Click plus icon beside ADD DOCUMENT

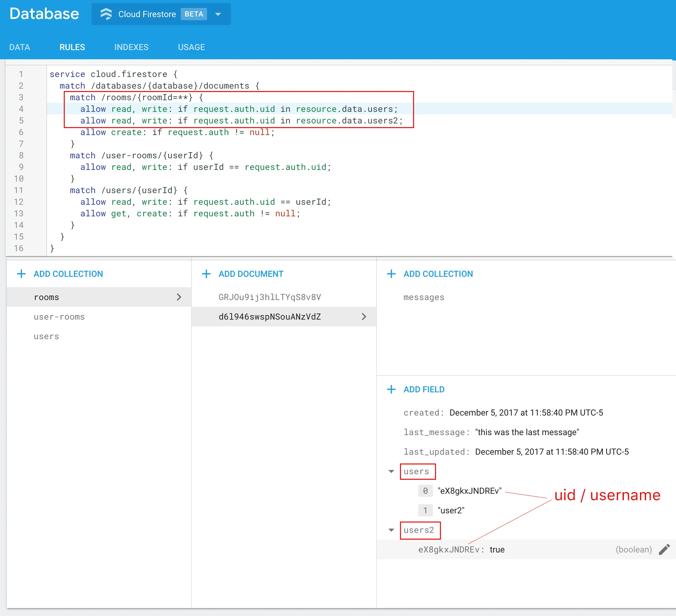[206, 274]
